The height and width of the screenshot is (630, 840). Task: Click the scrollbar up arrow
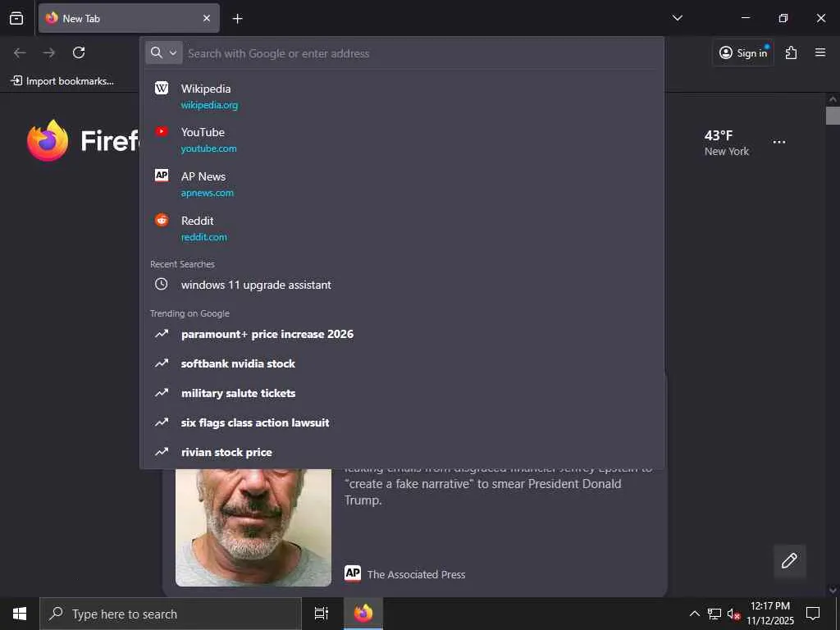click(x=833, y=99)
